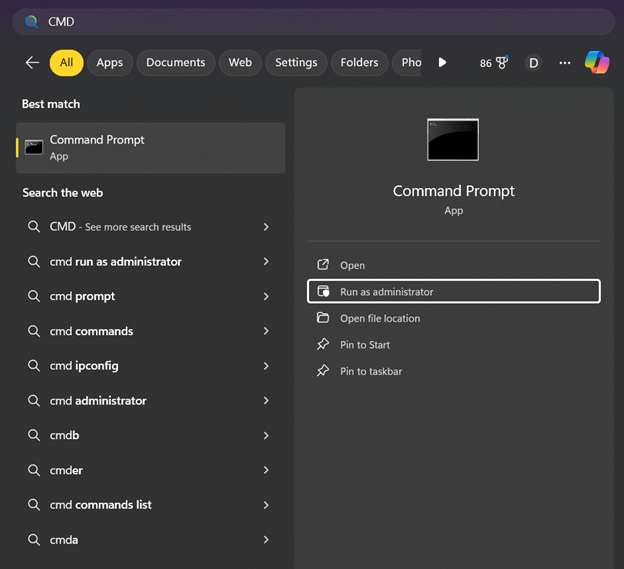Click the Open file location folder icon
Viewport: 624px width, 569px height.
point(323,318)
